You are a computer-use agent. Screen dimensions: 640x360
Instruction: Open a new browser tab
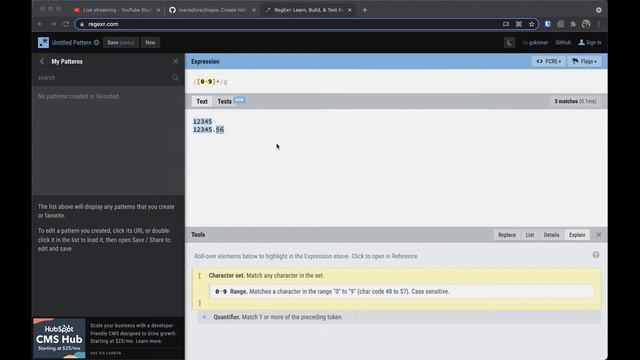coord(364,10)
